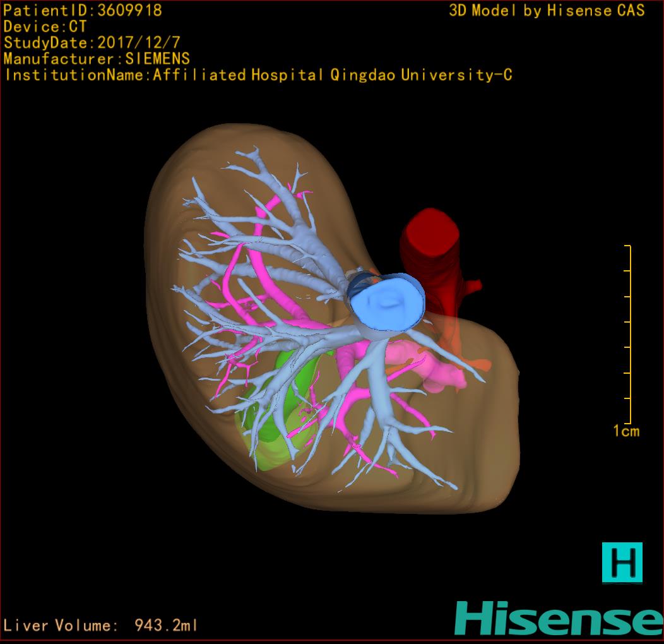Select the brown liver surface at right lobe
The image size is (664, 644).
coord(486,442)
